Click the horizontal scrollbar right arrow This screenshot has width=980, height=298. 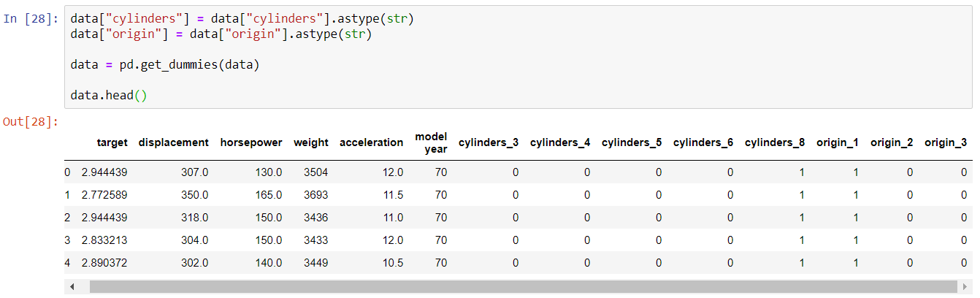965,287
